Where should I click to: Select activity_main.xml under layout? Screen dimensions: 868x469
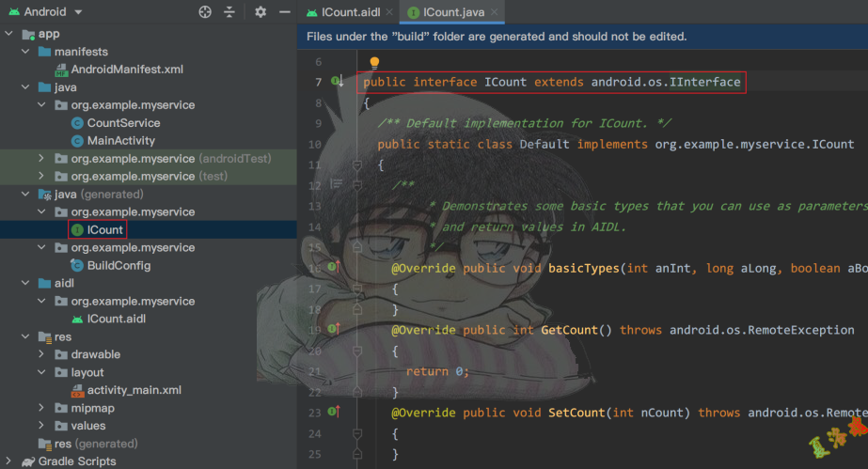tap(134, 390)
